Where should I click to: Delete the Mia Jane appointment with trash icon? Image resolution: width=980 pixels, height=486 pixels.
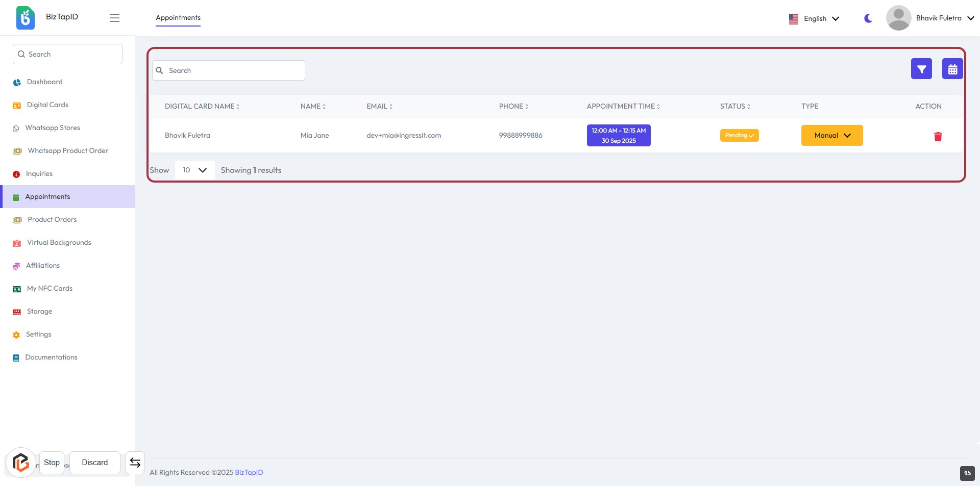click(938, 136)
